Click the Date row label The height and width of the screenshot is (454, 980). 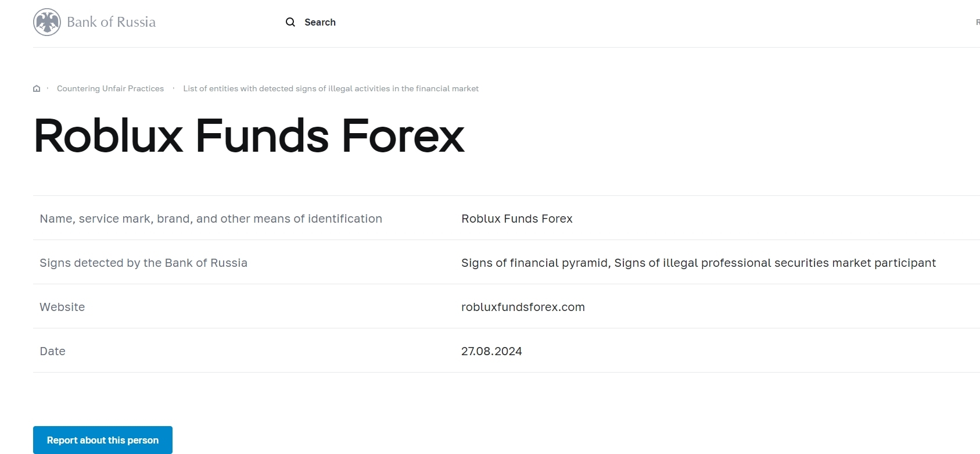click(52, 351)
